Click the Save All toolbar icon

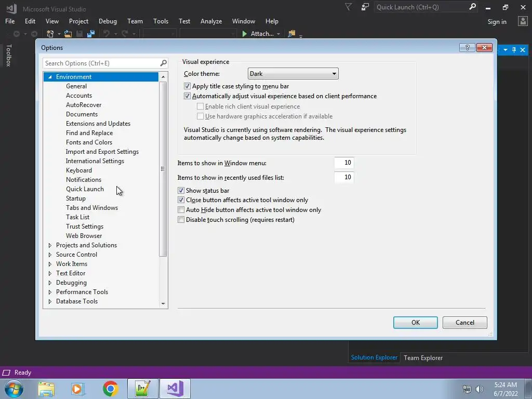tap(90, 34)
